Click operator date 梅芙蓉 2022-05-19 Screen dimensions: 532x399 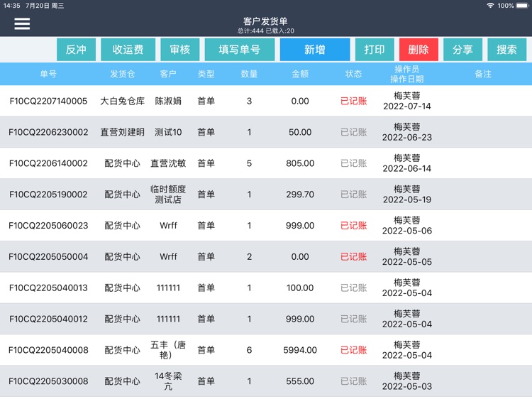click(407, 195)
